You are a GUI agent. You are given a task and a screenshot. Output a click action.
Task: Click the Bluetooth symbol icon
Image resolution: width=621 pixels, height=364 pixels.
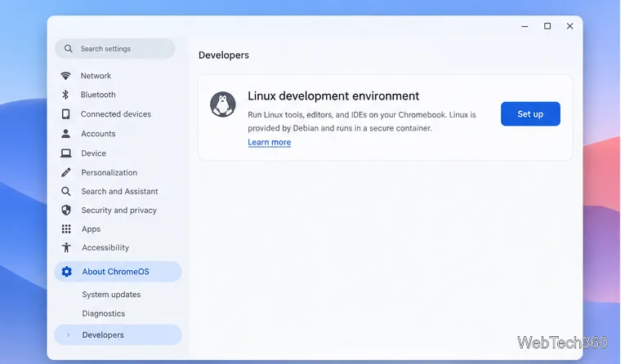(65, 95)
